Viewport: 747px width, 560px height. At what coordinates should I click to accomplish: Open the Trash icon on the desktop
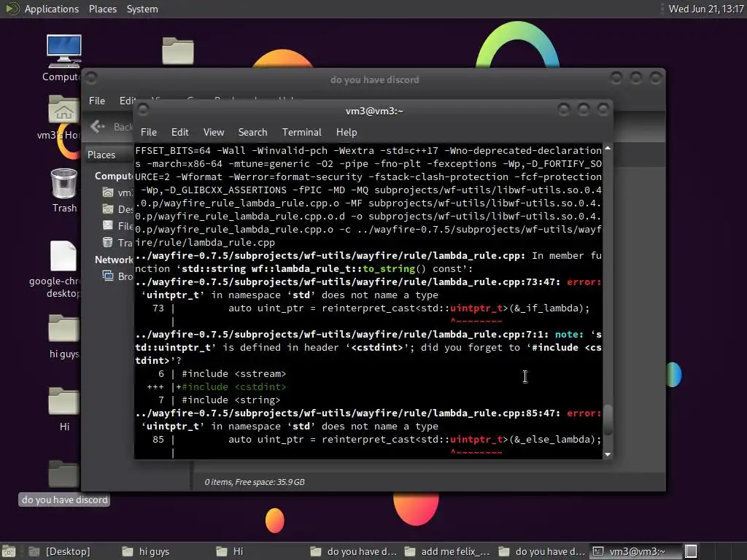64,183
